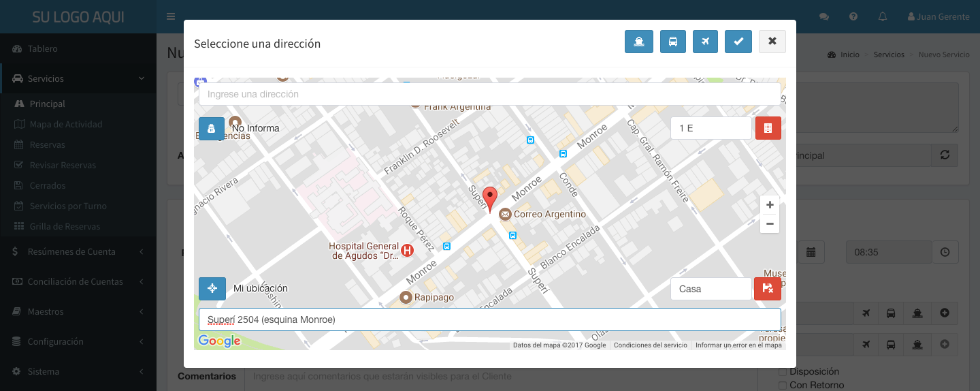980x391 pixels.
Task: Open Tablero in the sidebar
Action: (42, 48)
